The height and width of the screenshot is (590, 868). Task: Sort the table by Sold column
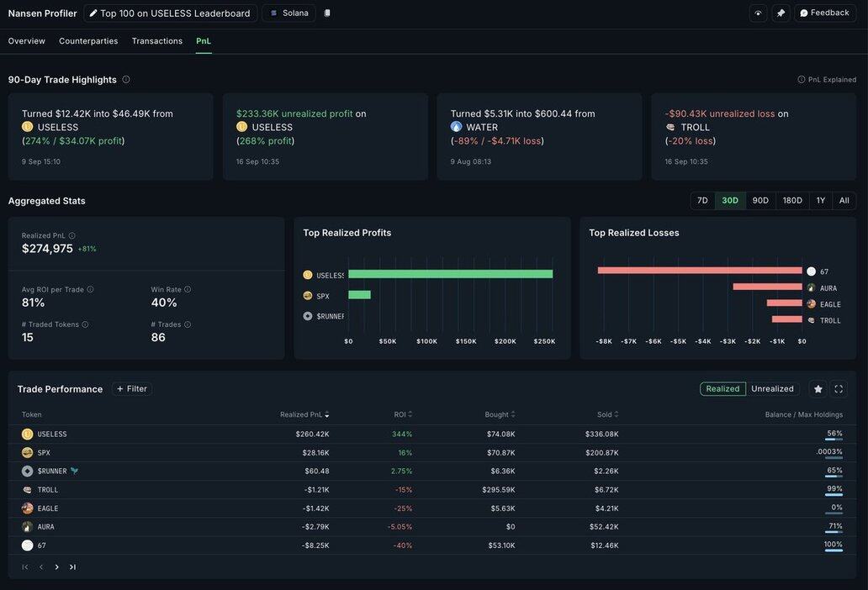[608, 414]
